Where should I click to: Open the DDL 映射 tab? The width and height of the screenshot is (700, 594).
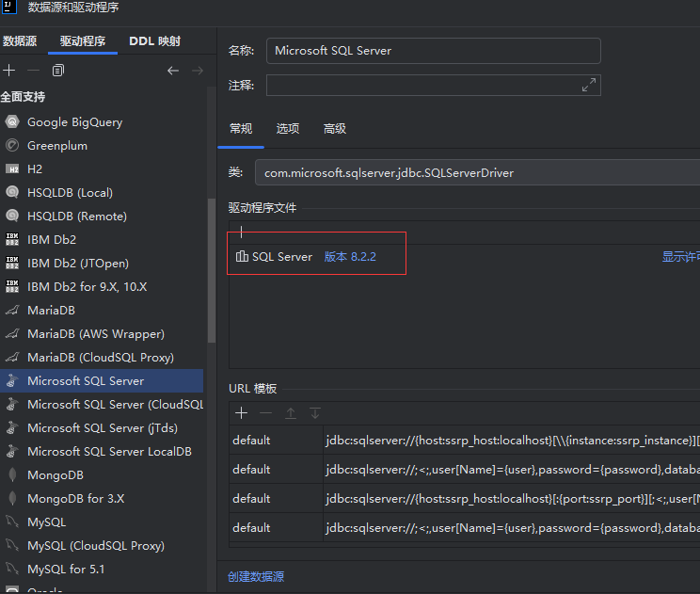tap(154, 41)
